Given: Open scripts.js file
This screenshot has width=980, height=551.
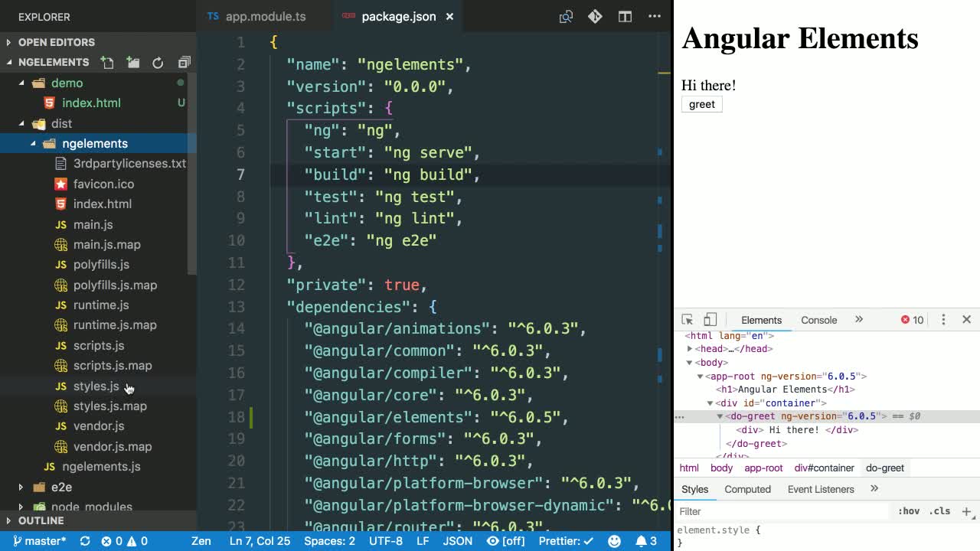Looking at the screenshot, I should (x=99, y=345).
